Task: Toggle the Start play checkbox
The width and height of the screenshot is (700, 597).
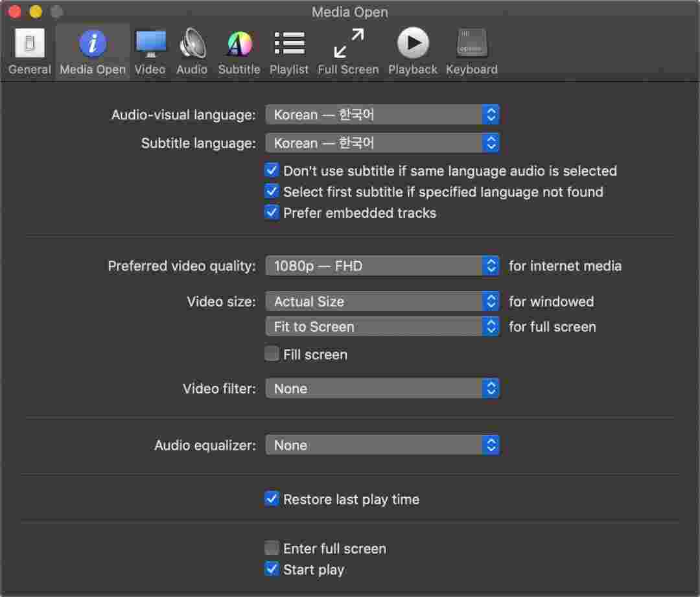Action: [272, 570]
